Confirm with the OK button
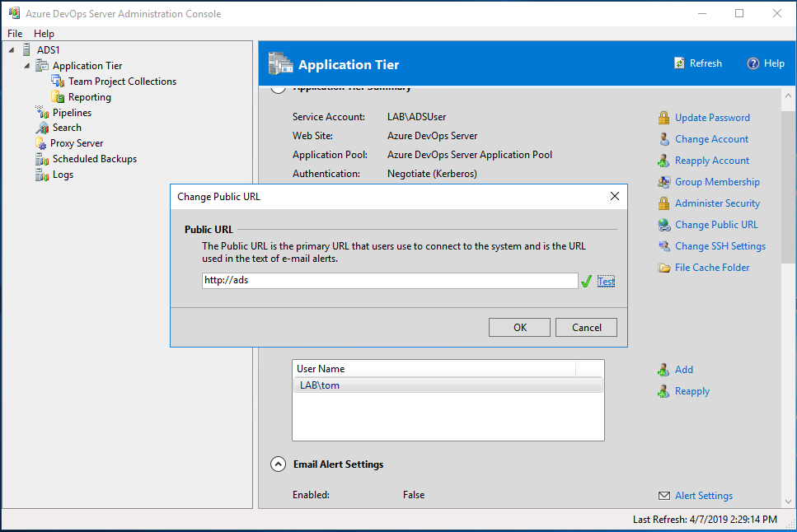 point(519,327)
